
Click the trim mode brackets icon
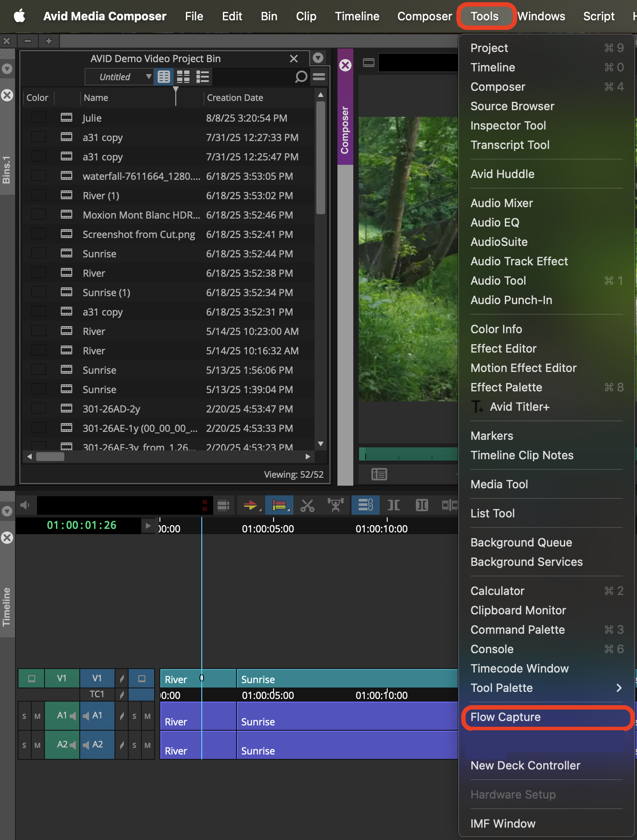(x=394, y=505)
